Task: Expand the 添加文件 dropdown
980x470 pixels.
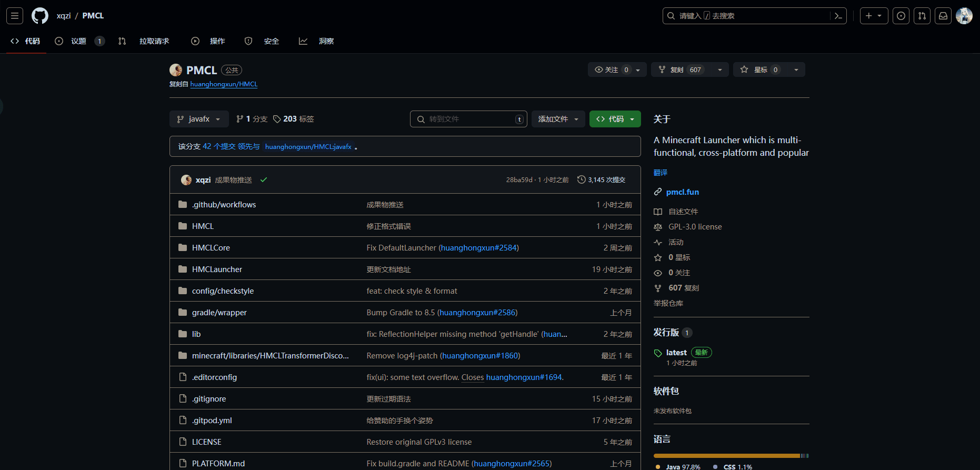Action: [558, 119]
